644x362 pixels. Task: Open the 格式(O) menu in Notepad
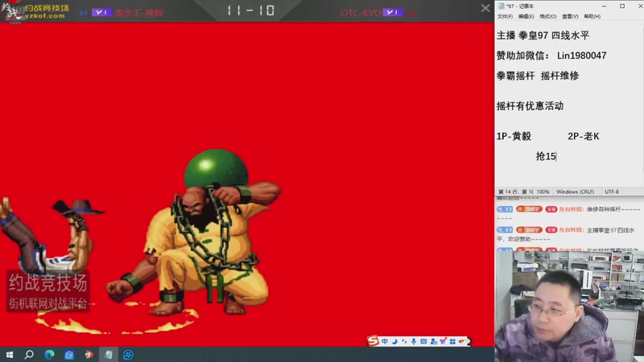pos(548,16)
